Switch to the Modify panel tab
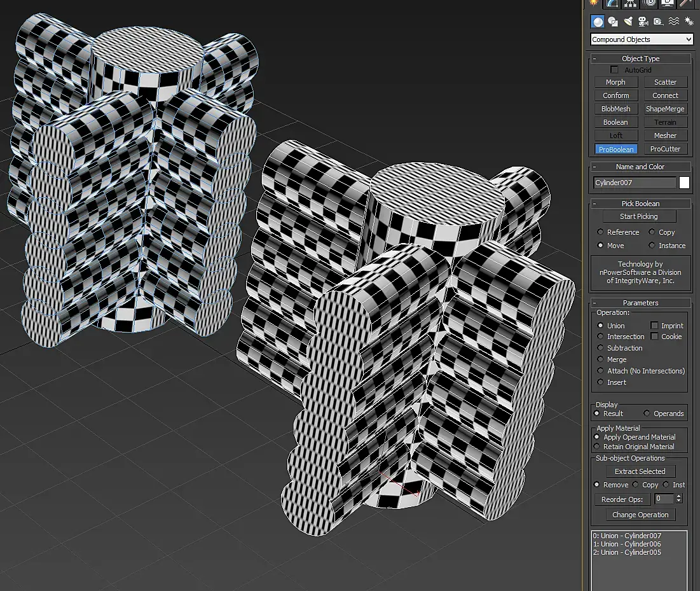Image resolution: width=700 pixels, height=591 pixels. pos(612,4)
